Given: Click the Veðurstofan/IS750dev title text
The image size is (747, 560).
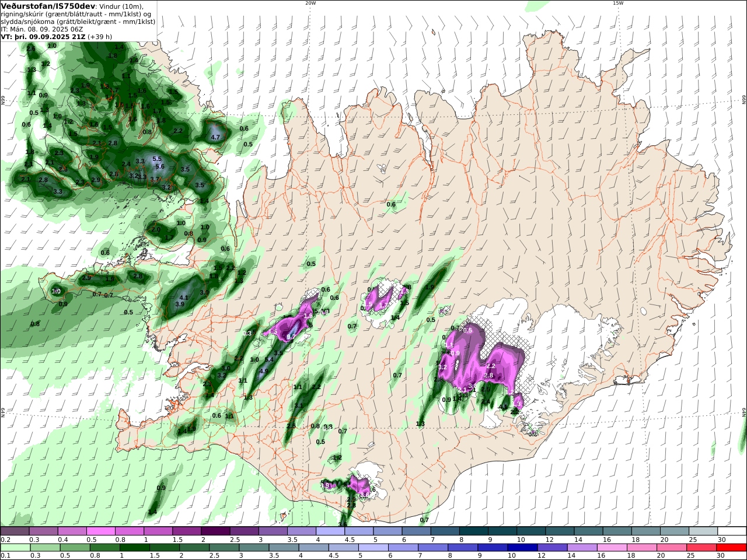Looking at the screenshot, I should click(x=48, y=6).
